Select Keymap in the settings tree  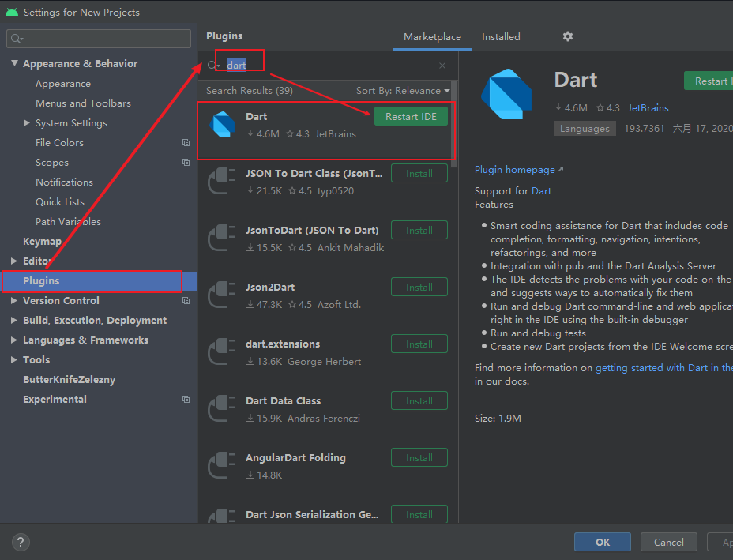pos(42,241)
